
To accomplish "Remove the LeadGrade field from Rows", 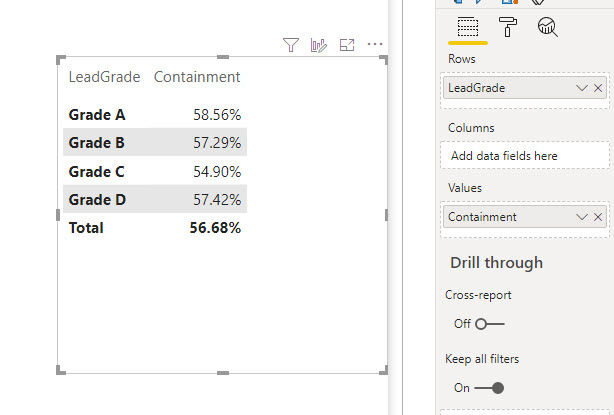I will 598,88.
